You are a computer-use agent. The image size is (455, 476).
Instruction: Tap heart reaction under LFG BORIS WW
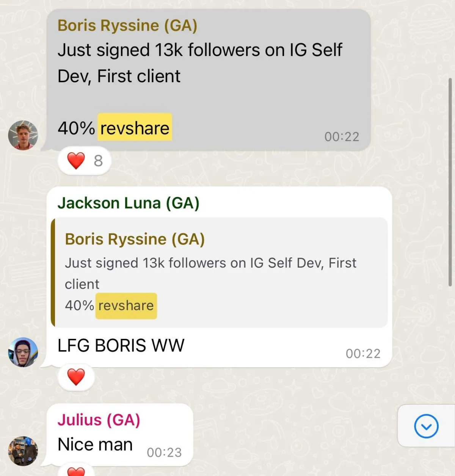[x=76, y=377]
